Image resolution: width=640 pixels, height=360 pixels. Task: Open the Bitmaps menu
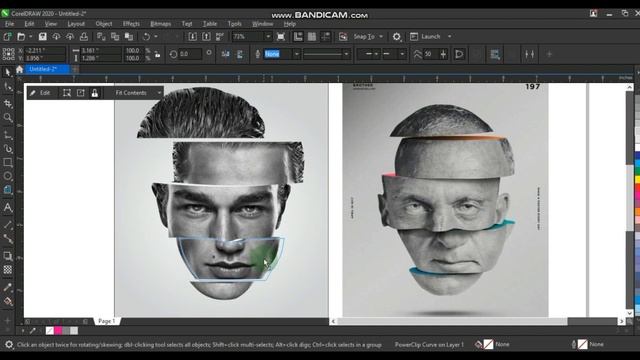[160, 24]
